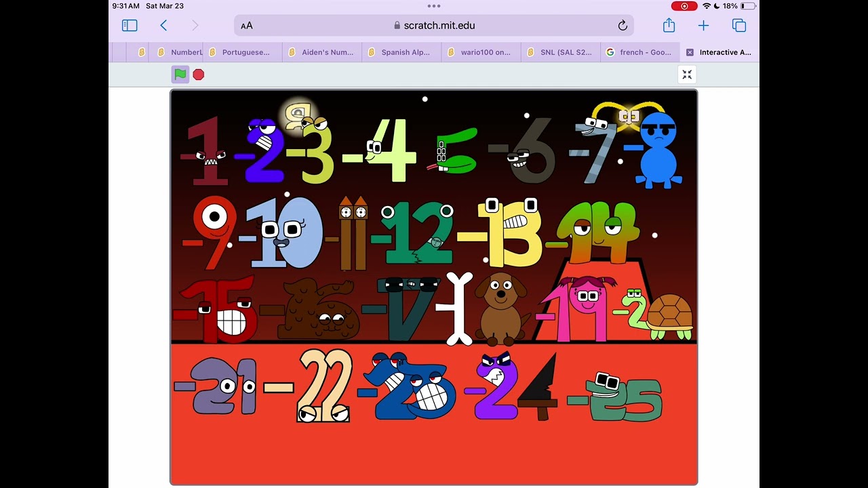Close the Interactive A tab
The height and width of the screenshot is (488, 868).
[x=690, y=52]
